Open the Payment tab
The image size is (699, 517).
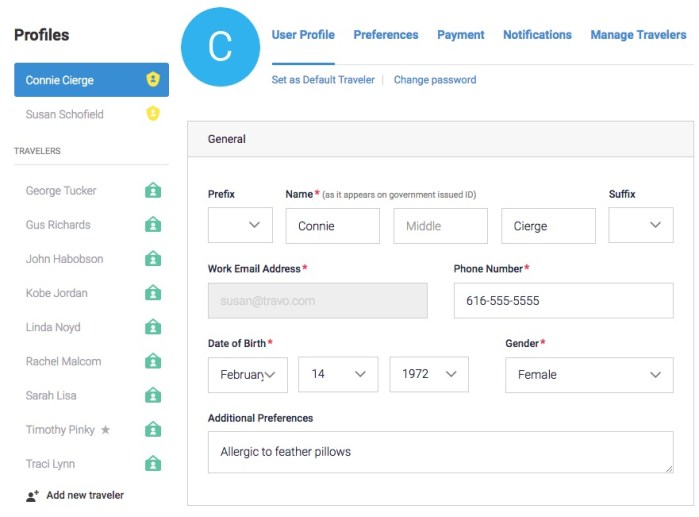point(461,35)
